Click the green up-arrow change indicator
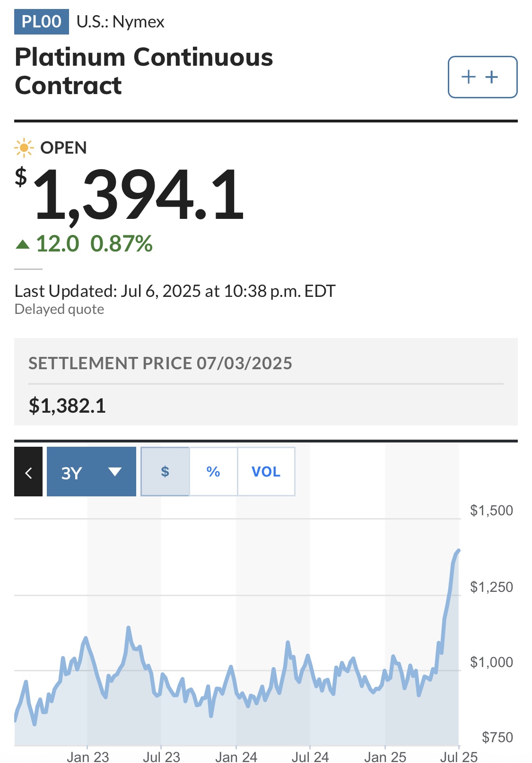Image resolution: width=532 pixels, height=763 pixels. coord(22,244)
